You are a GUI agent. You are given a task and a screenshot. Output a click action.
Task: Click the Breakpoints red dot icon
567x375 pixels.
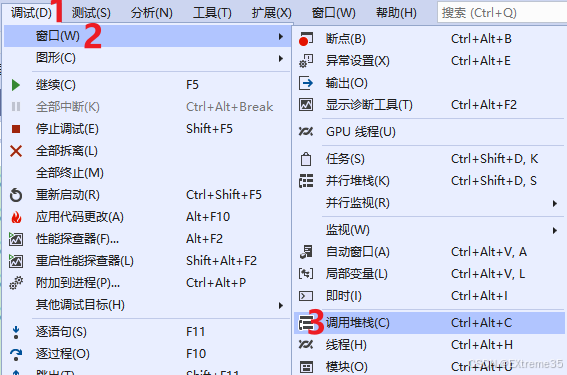306,39
